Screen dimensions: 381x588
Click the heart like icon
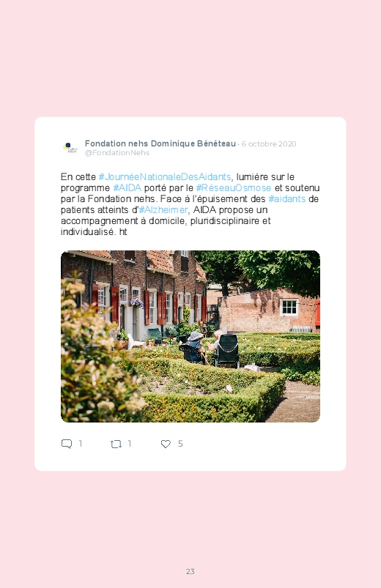tap(166, 444)
